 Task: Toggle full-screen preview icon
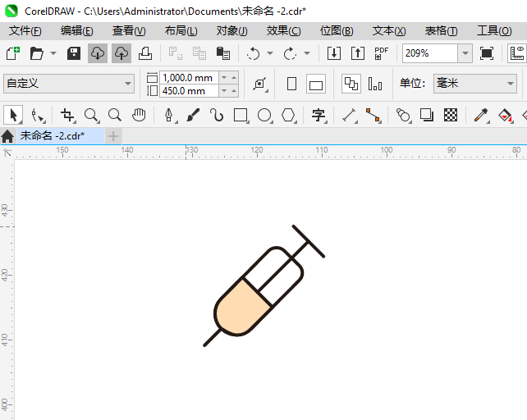[x=487, y=53]
